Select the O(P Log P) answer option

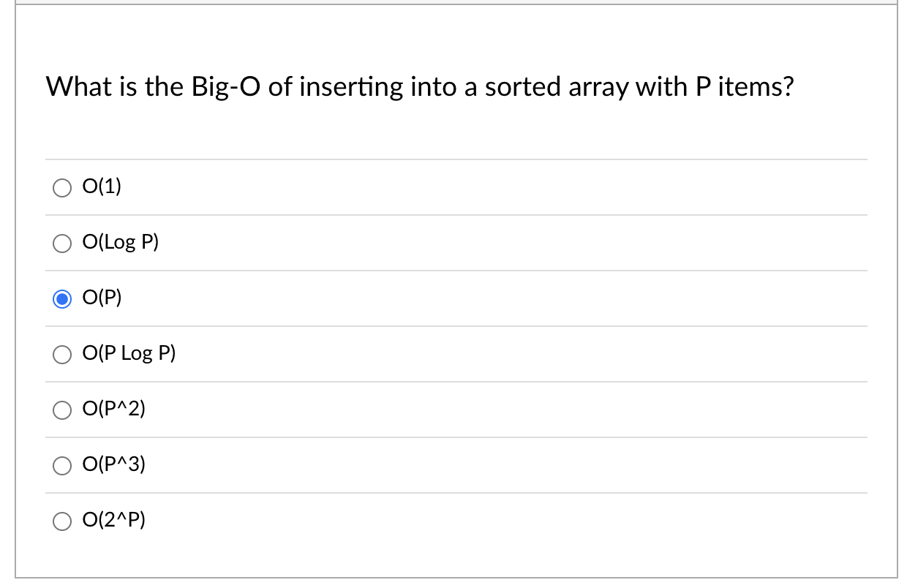(62, 355)
